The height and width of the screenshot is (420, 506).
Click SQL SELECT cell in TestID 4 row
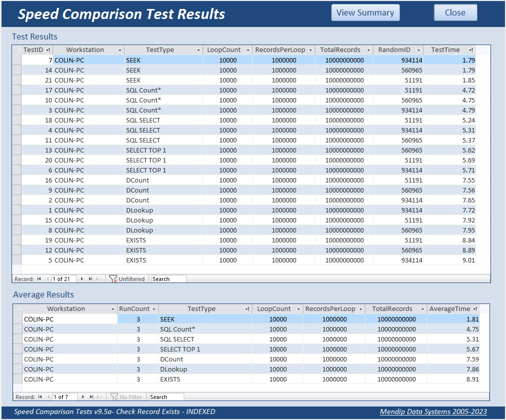(x=164, y=130)
